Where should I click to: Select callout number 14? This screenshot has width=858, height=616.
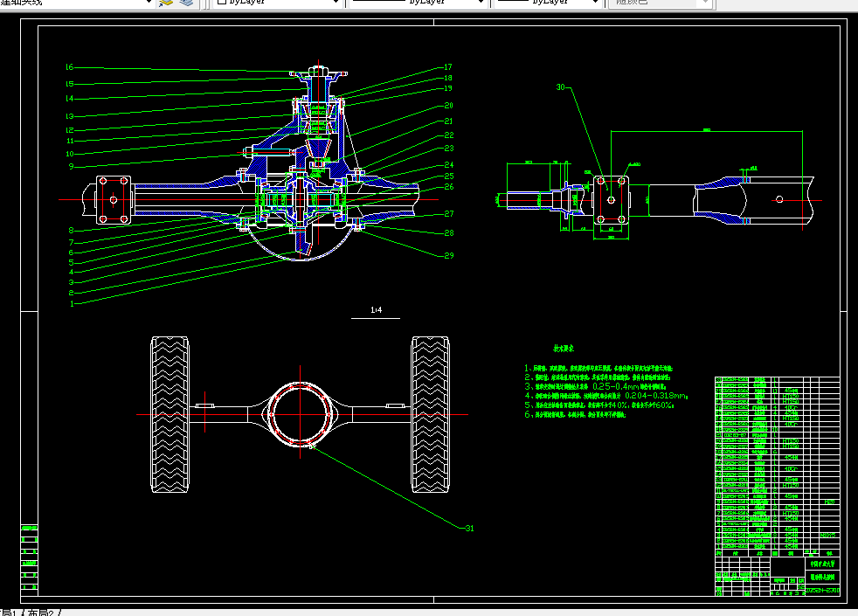(x=70, y=99)
